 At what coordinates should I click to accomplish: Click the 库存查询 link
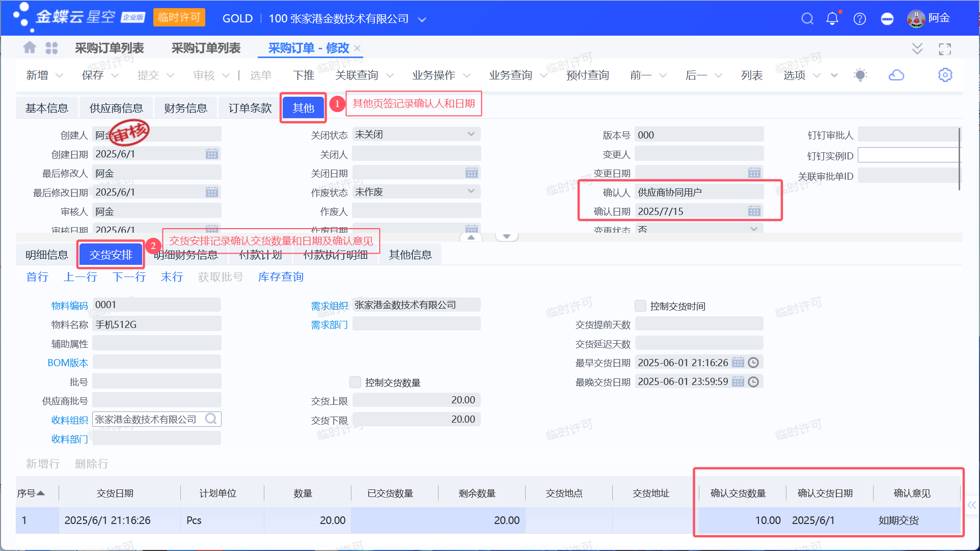(x=280, y=277)
